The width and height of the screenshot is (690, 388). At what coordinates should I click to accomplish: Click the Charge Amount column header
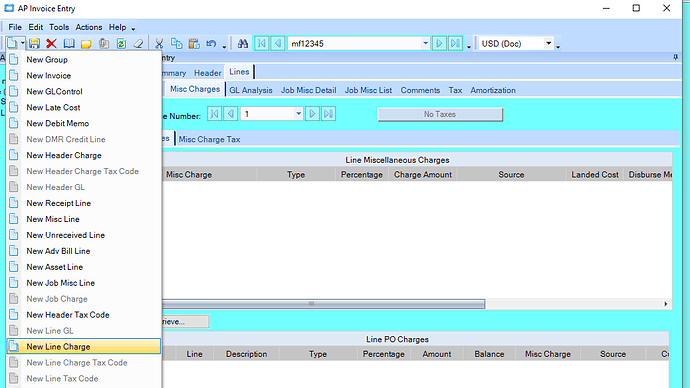[423, 175]
